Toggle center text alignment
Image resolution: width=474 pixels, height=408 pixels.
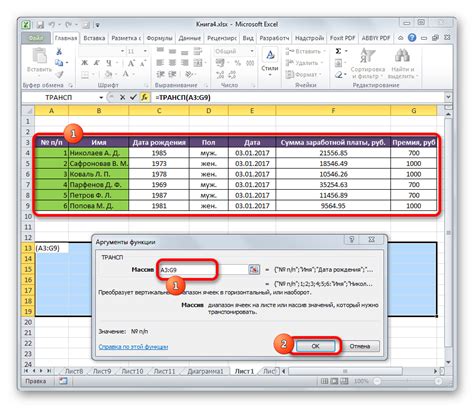[x=172, y=63]
